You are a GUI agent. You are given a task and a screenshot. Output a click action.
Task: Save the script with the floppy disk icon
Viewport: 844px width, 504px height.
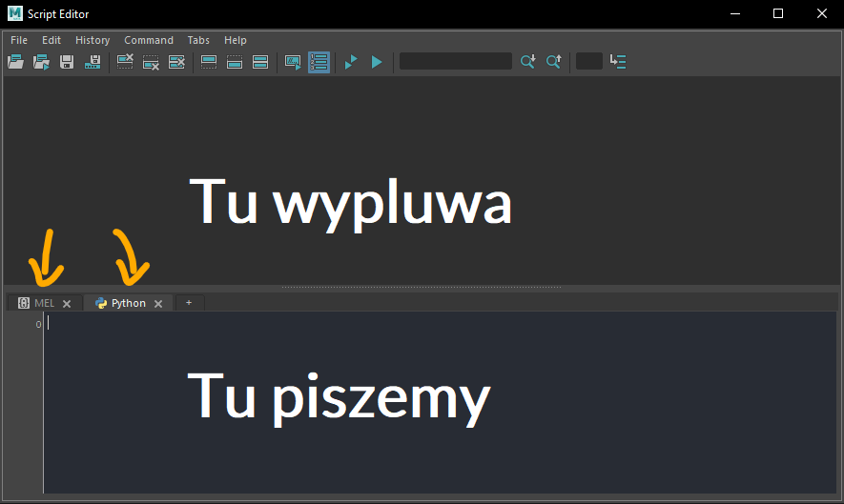tap(67, 62)
